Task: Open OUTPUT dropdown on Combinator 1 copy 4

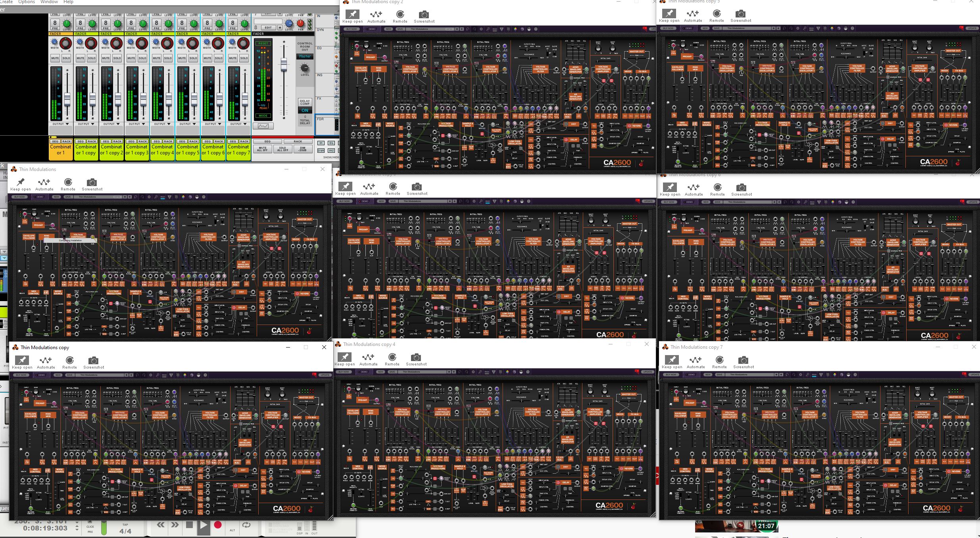Action: click(162, 124)
